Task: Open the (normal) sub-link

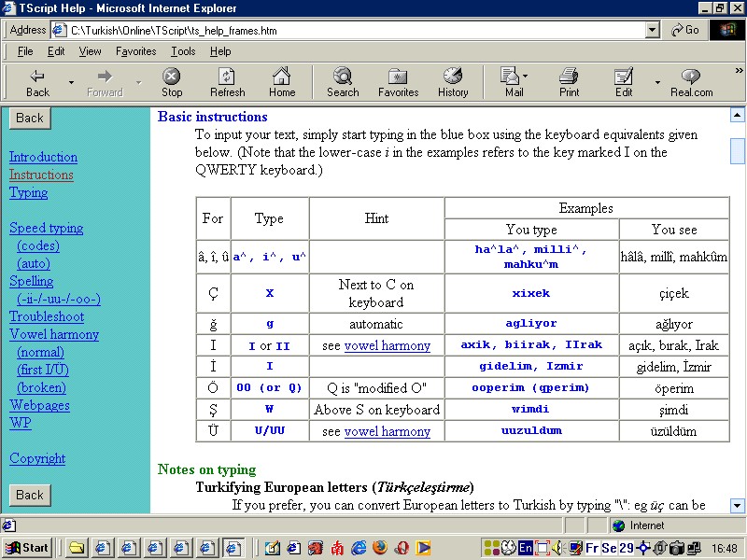Action: click(x=40, y=353)
